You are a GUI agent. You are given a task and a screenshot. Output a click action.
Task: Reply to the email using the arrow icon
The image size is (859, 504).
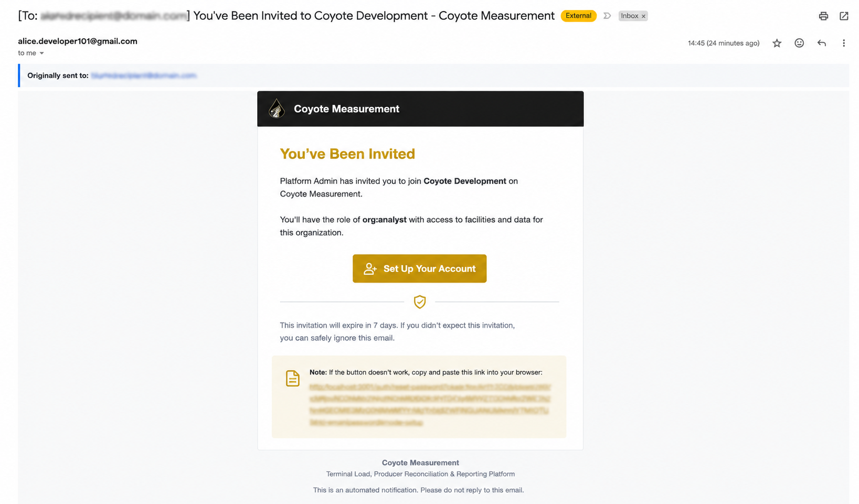pyautogui.click(x=822, y=43)
